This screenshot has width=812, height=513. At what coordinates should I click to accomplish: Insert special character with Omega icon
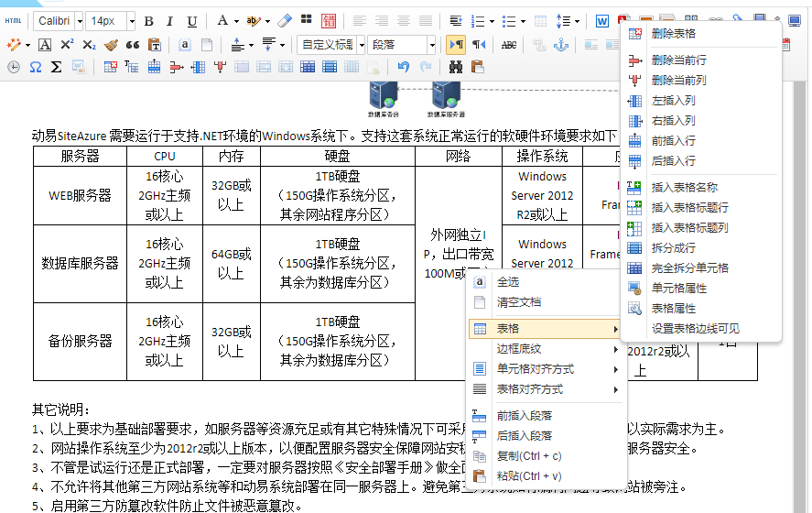35,67
